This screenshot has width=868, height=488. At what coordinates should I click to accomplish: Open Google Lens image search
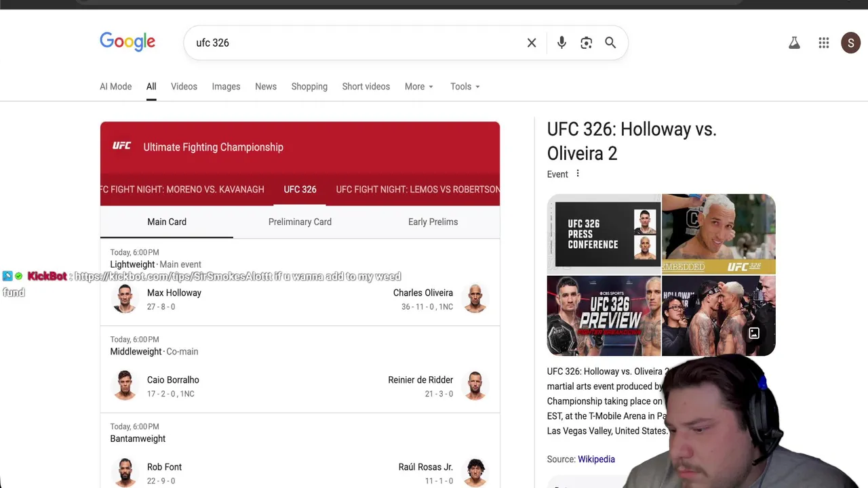587,43
